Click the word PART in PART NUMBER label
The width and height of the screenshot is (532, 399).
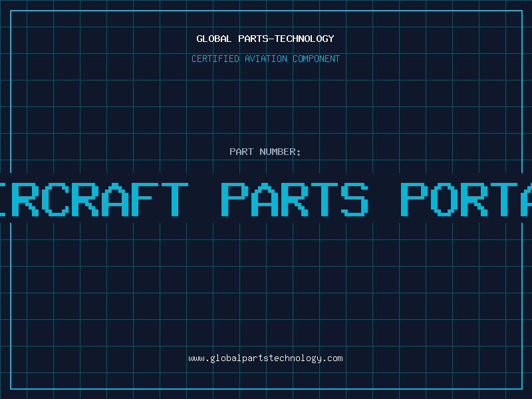pyautogui.click(x=241, y=152)
